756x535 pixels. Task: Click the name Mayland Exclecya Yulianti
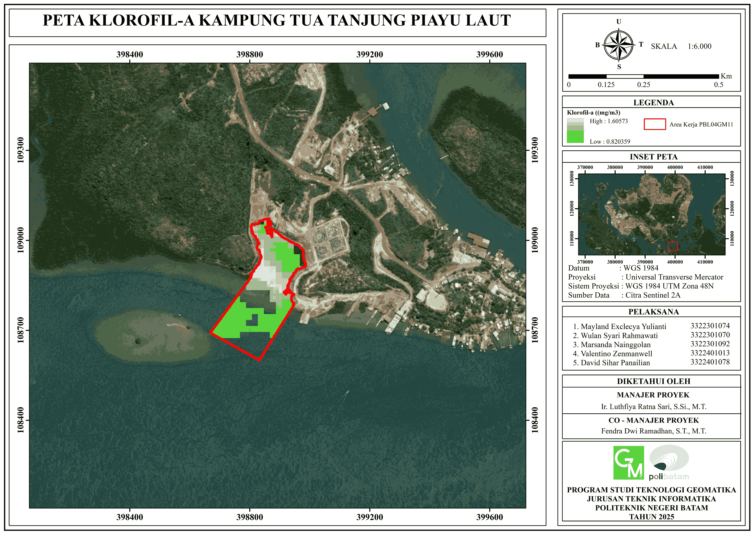(x=623, y=327)
